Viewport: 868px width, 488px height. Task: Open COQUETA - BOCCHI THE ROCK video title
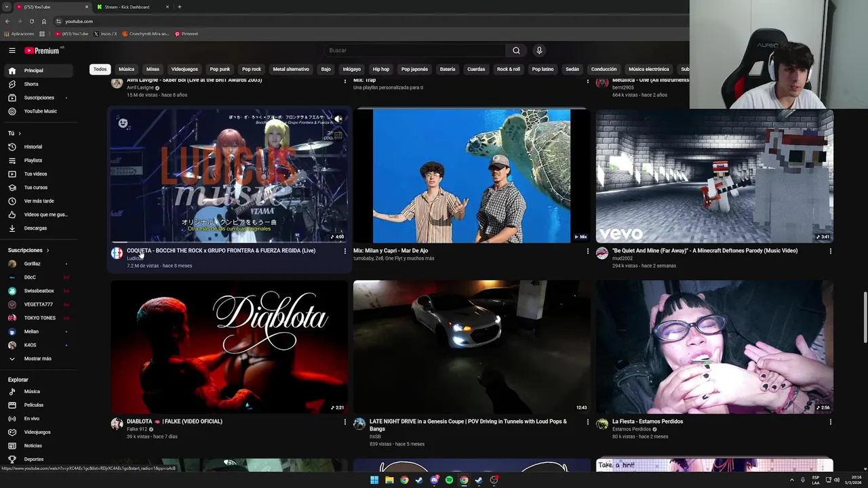coord(221,251)
